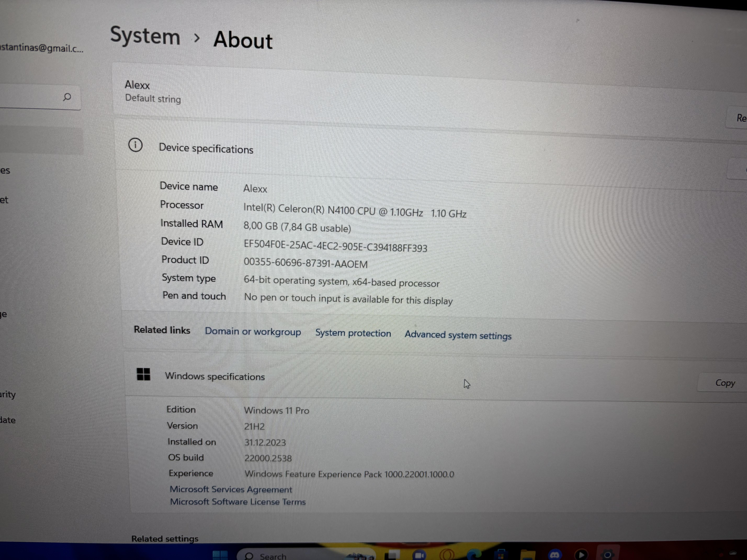This screenshot has height=560, width=747.
Task: Go back to System in breadcrumb
Action: click(x=145, y=36)
